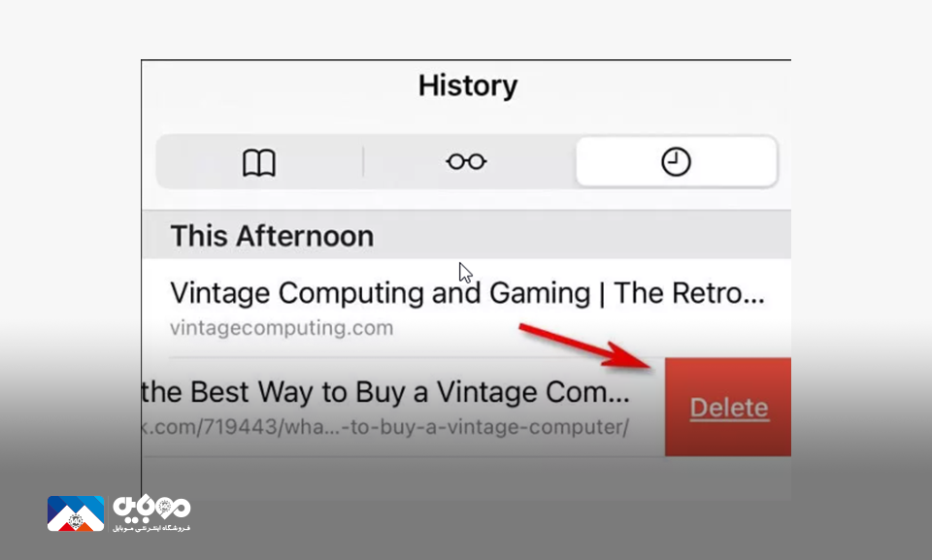Click the truncated Retro... text in first entry
This screenshot has width=932, height=560.
pos(689,293)
